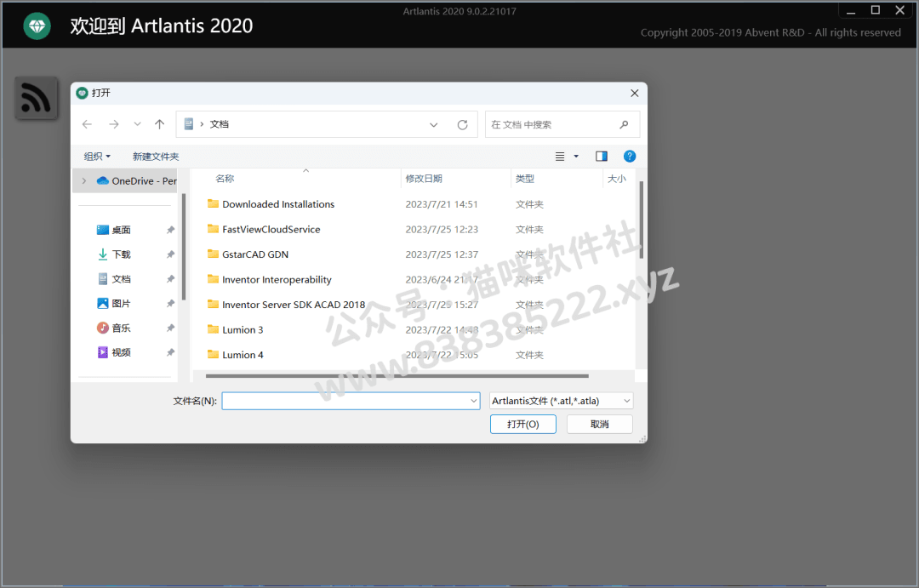
Task: Click the GstarCAD GDN folder icon
Action: (x=213, y=254)
